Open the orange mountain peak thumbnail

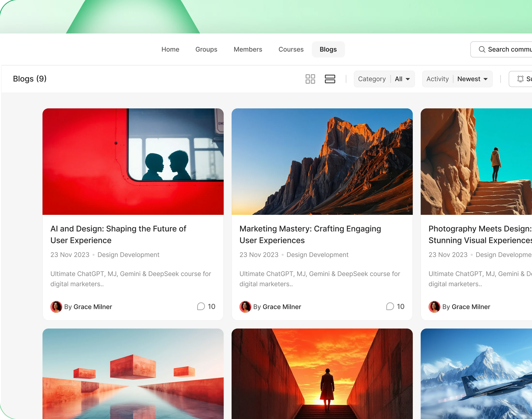(322, 162)
